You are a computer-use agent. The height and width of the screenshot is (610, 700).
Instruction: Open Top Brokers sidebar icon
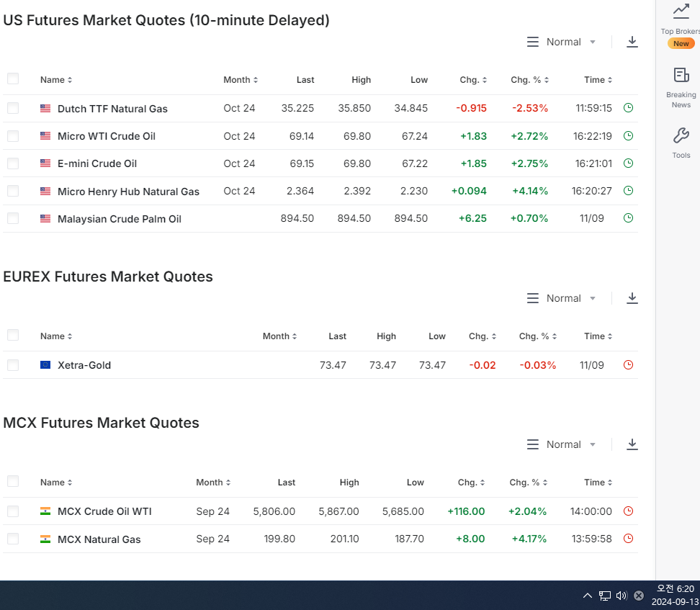coord(681,11)
